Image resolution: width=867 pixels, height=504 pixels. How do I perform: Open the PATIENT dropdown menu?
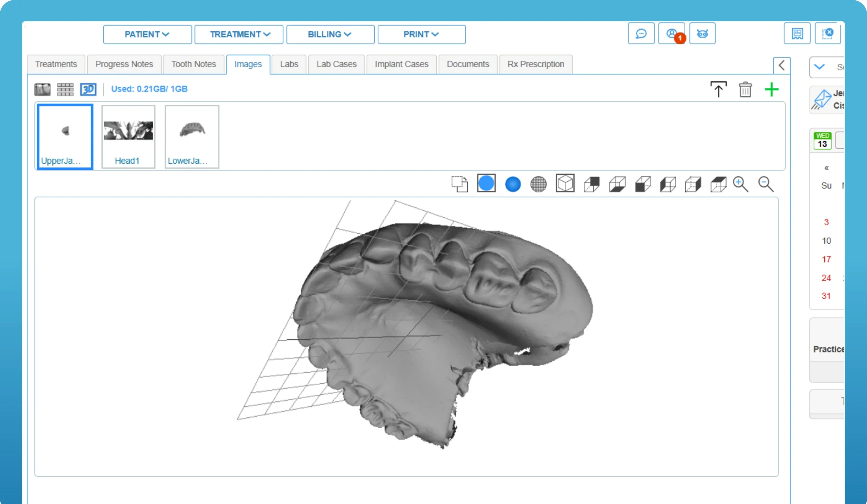[x=147, y=34]
